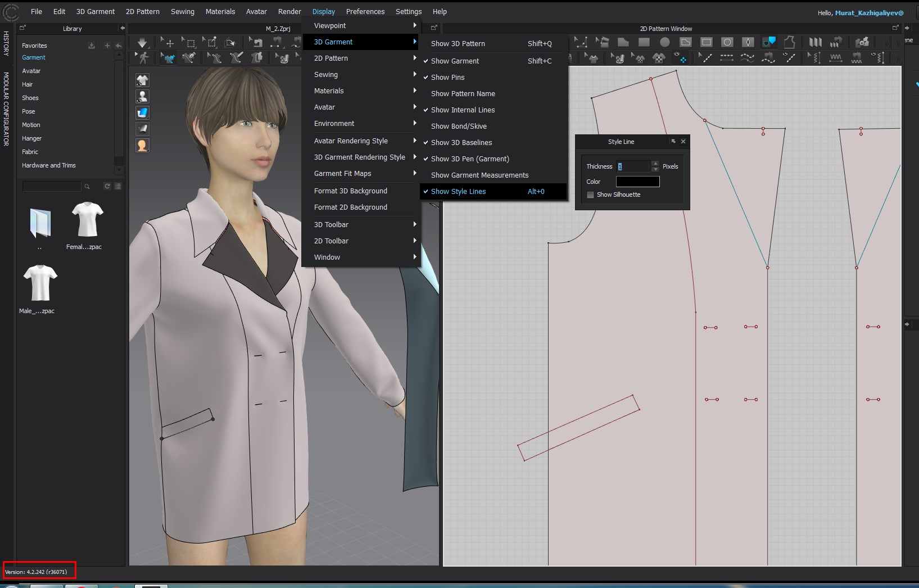Toggle the show avatar icon in 3D view
Screen dimensions: 919x588
(x=142, y=97)
